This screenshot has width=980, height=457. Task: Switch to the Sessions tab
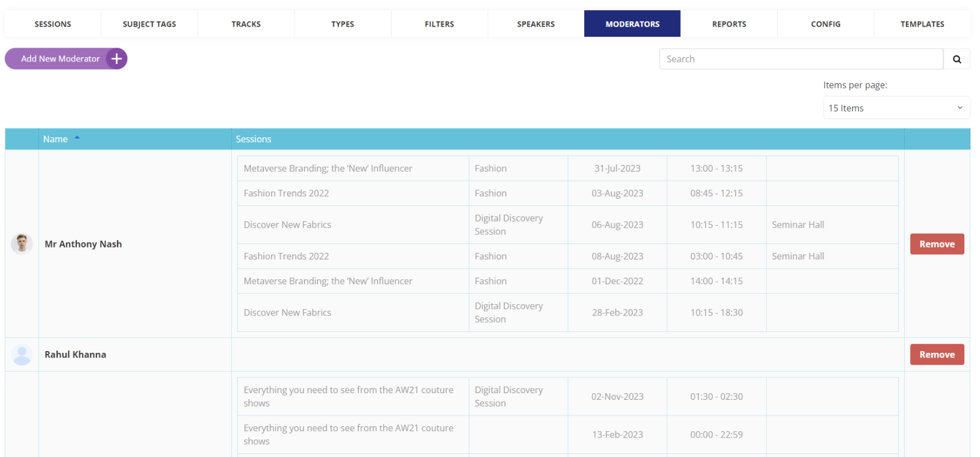point(53,24)
